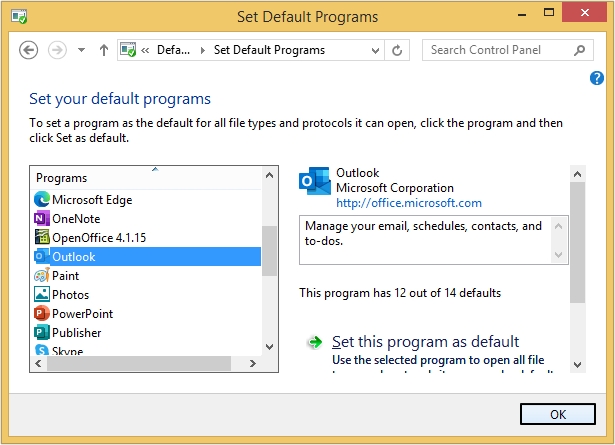615x445 pixels.
Task: Click the OneNote icon
Action: point(42,218)
